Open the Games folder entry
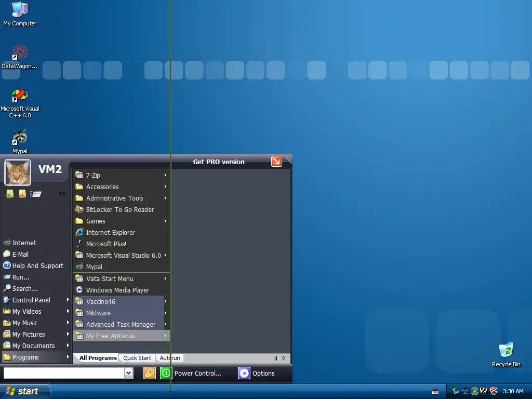The width and height of the screenshot is (532, 399). pyautogui.click(x=121, y=221)
